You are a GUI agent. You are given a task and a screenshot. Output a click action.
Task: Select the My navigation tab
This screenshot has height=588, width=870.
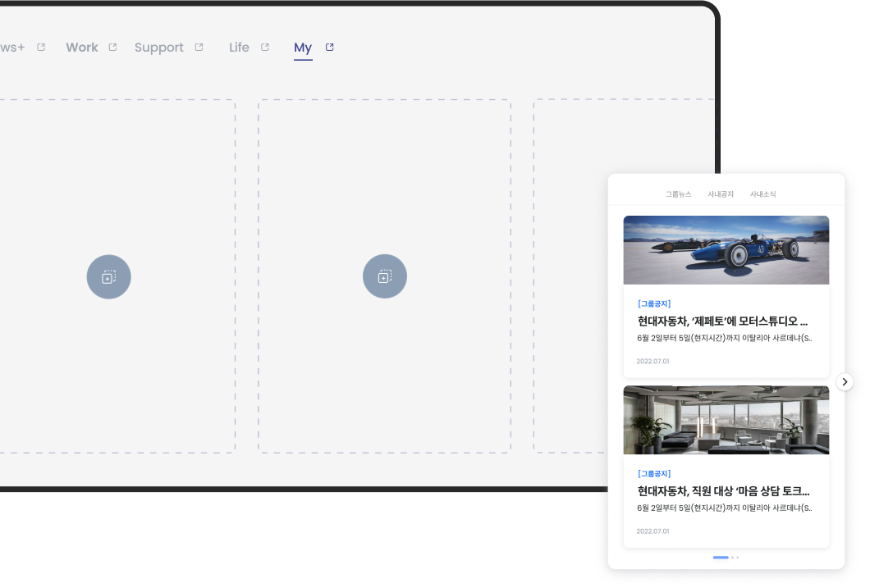tap(303, 48)
